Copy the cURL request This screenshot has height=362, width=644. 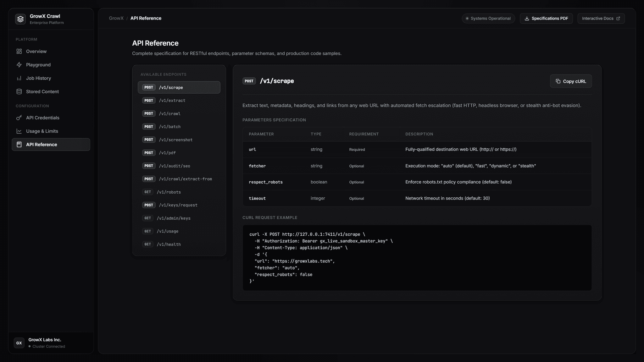click(571, 81)
